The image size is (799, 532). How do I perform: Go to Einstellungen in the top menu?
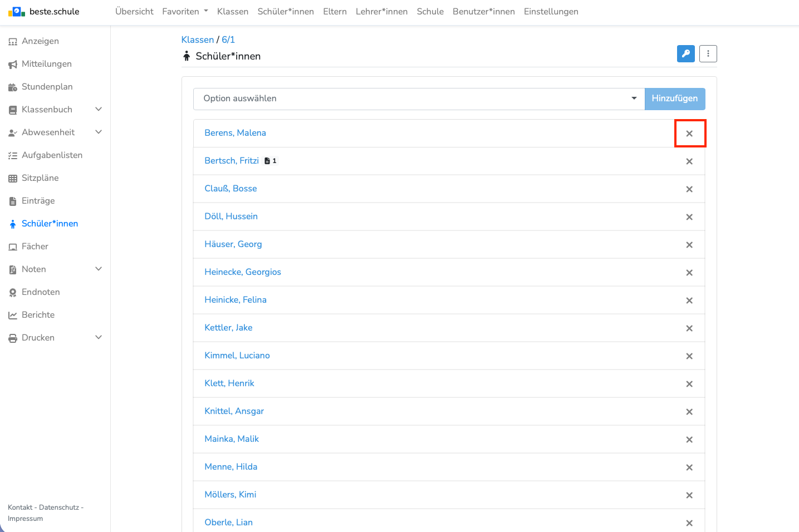point(551,12)
